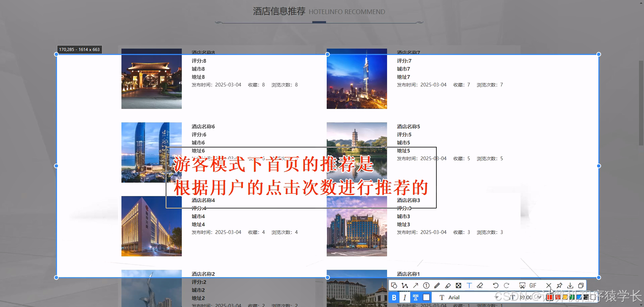Select the eraser tool

(480, 286)
